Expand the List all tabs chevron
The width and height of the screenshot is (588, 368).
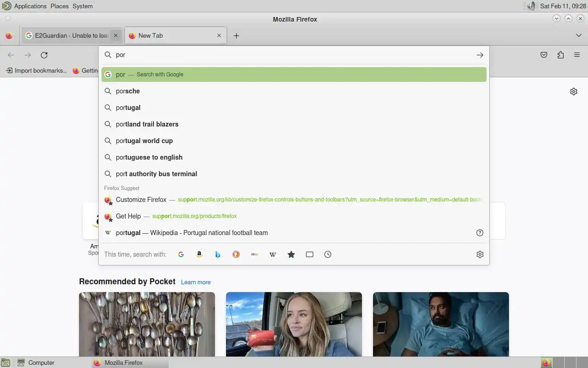pos(579,35)
